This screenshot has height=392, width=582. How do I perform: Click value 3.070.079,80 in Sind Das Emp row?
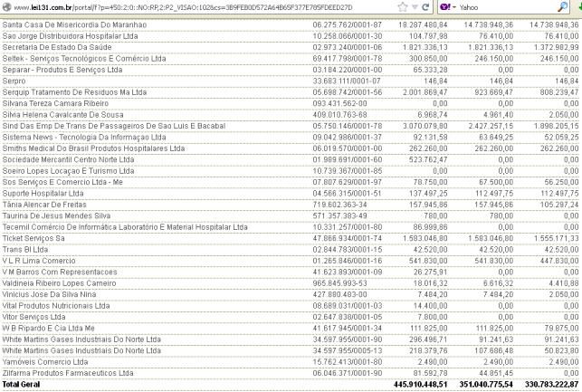(425, 126)
